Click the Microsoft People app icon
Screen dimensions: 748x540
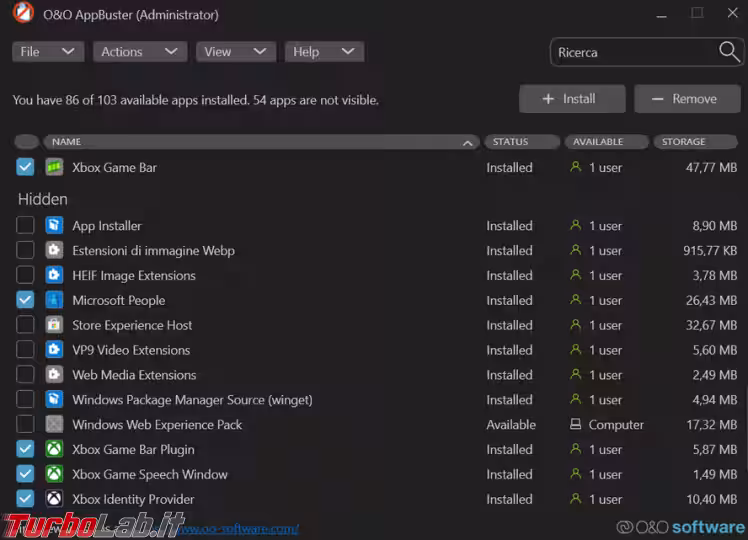pyautogui.click(x=54, y=300)
